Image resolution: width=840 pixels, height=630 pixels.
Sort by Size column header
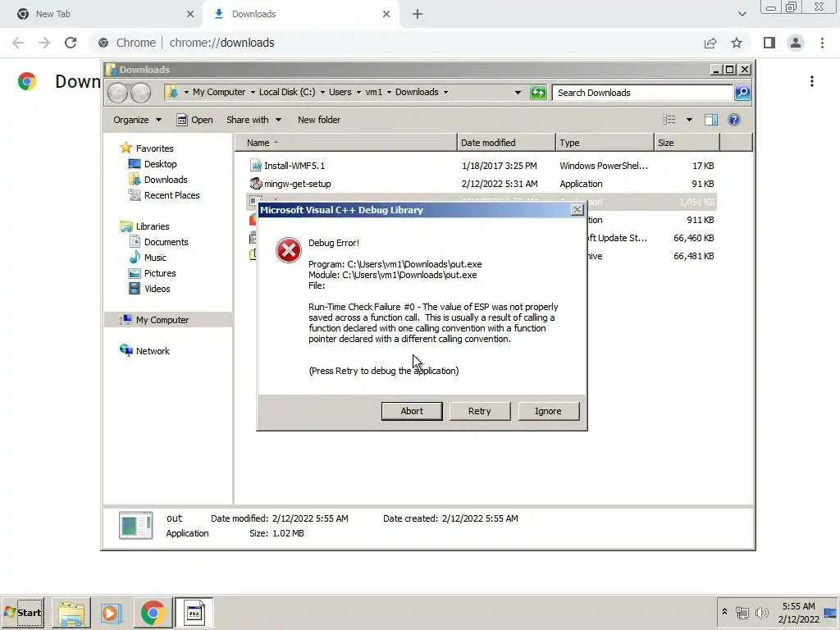(x=687, y=143)
